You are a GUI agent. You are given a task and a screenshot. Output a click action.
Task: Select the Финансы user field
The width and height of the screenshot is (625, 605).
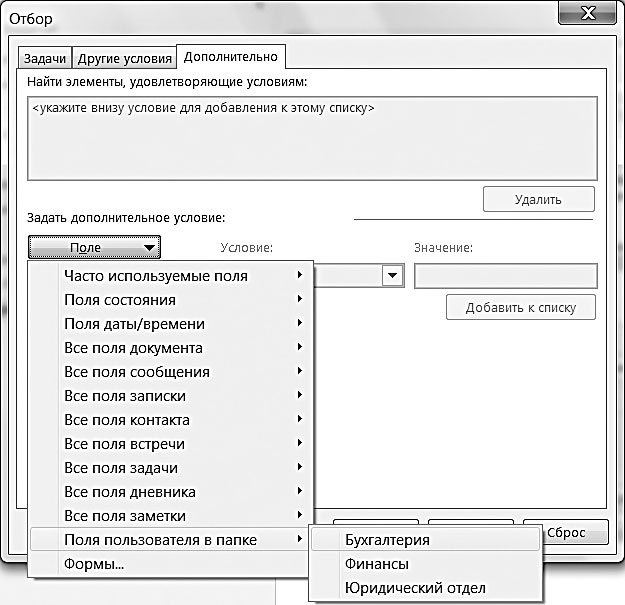425,564
